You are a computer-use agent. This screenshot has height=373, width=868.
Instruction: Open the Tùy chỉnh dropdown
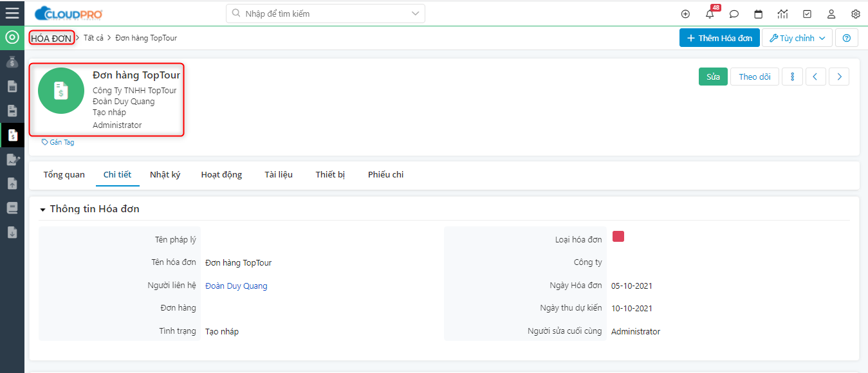pyautogui.click(x=797, y=38)
